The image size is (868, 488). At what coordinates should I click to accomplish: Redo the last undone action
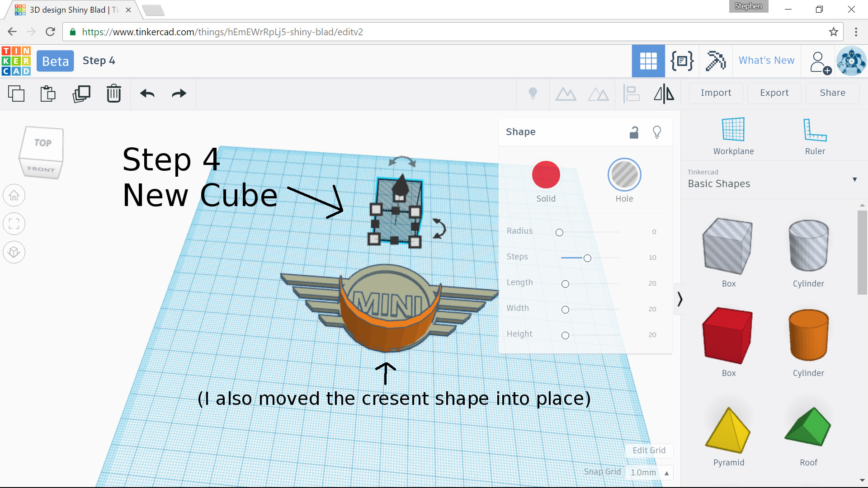[179, 94]
